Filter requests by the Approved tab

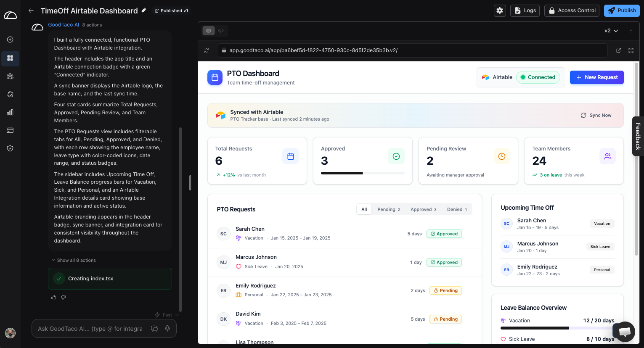click(x=424, y=209)
